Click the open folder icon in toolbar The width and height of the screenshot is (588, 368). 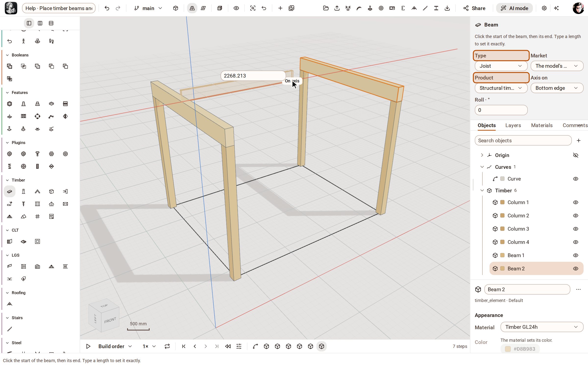pos(326,8)
